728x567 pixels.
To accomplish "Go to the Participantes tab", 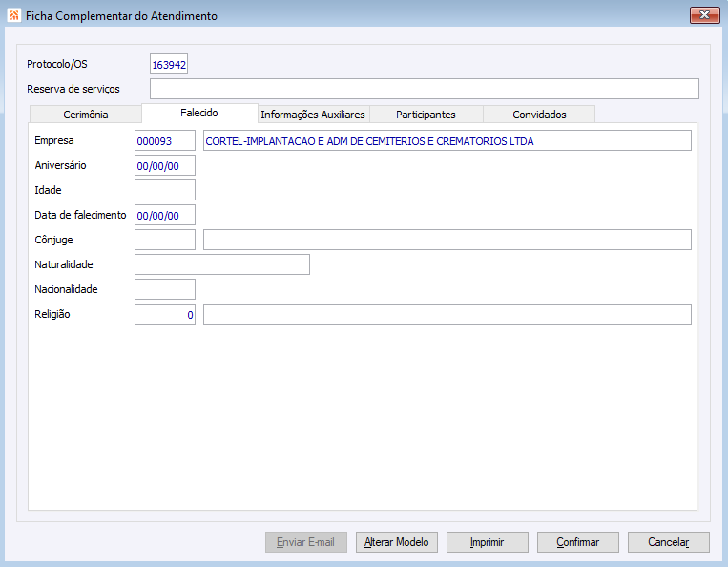I will click(426, 115).
